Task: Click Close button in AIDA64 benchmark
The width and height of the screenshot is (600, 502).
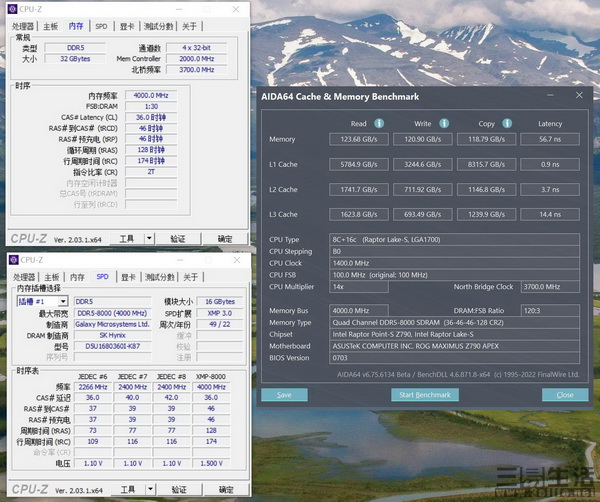Action: 565,395
